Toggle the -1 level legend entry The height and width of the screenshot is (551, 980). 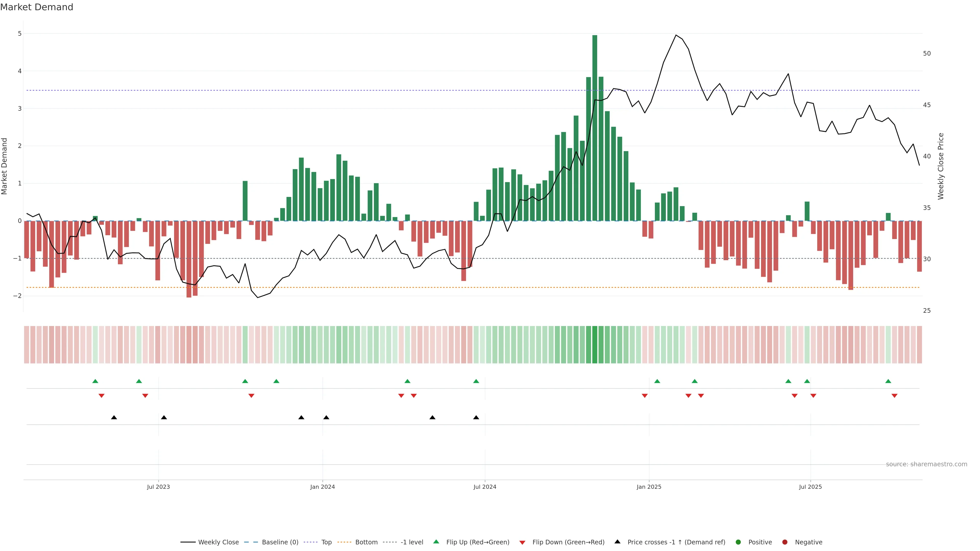pyautogui.click(x=412, y=542)
